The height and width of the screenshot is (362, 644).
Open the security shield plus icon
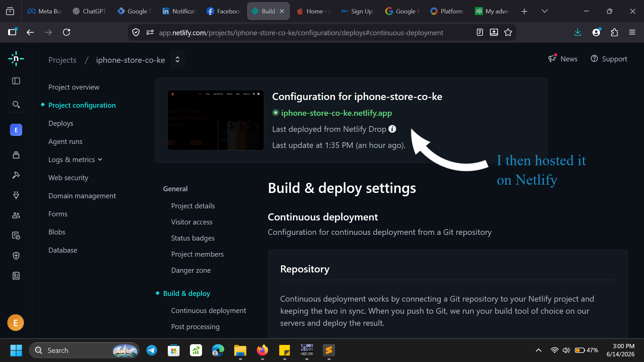[16, 256]
